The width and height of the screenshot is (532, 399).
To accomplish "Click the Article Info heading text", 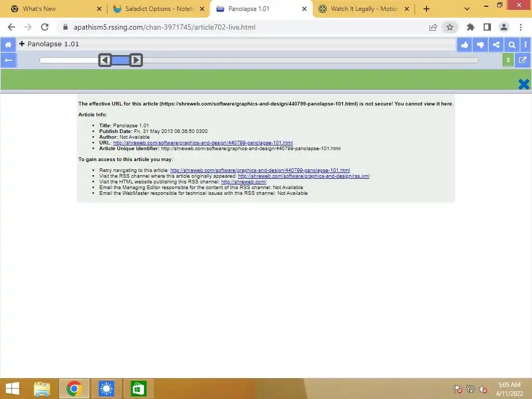I will 92,115.
